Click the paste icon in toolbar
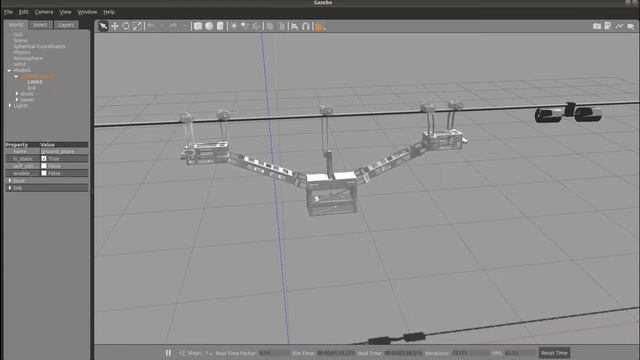This screenshot has height=360, width=640. coord(282,26)
